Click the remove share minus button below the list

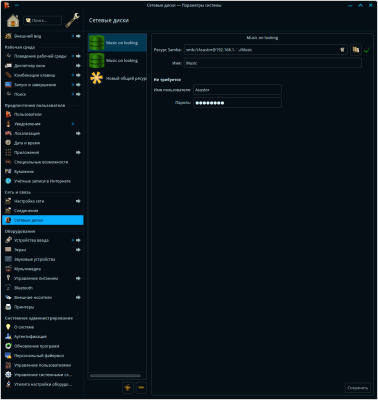pos(141,388)
